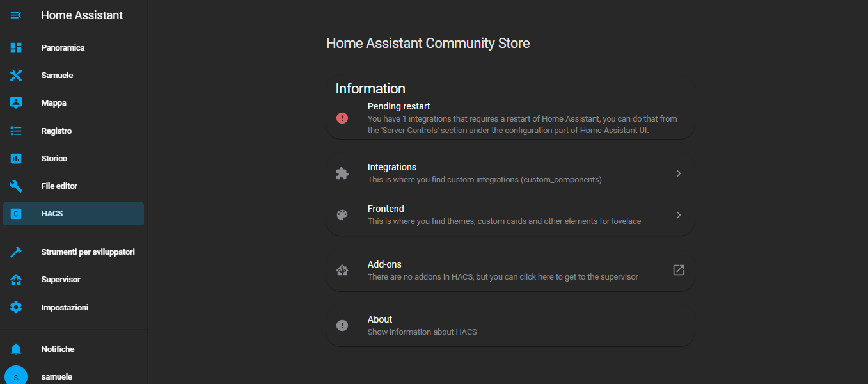Open the Impostazioni gear icon
This screenshot has width=868, height=384.
[x=16, y=307]
